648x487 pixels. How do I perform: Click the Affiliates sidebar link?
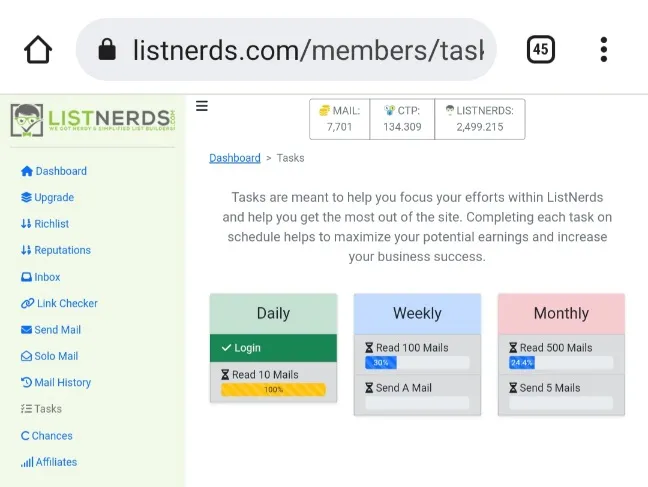click(x=56, y=462)
